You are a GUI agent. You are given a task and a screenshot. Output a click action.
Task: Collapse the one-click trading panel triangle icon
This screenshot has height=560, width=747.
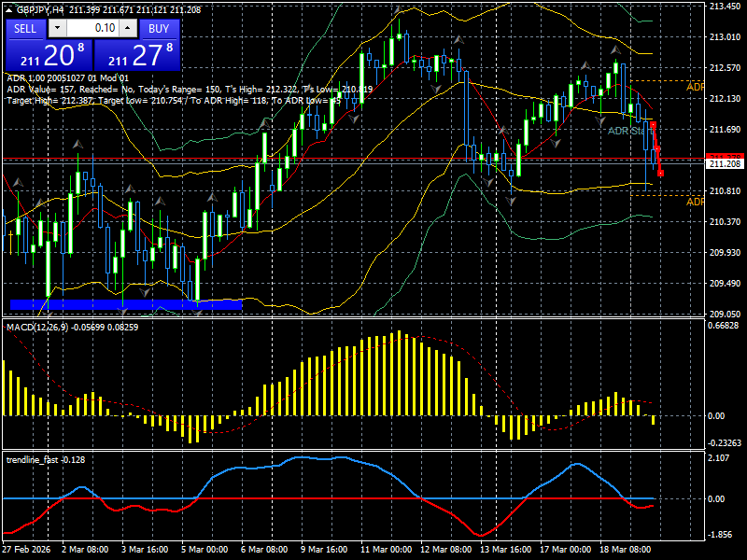pyautogui.click(x=8, y=9)
